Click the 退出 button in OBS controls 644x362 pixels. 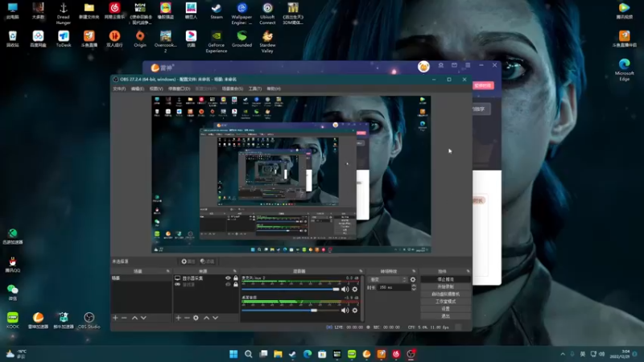pos(446,316)
